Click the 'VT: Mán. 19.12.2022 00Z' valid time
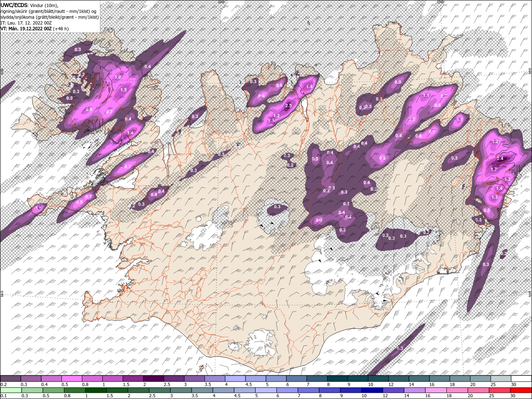 [26, 29]
